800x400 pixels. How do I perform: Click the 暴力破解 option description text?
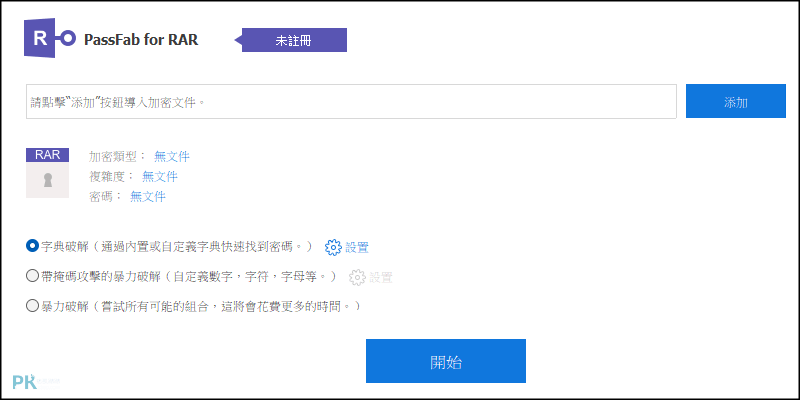[x=203, y=307]
